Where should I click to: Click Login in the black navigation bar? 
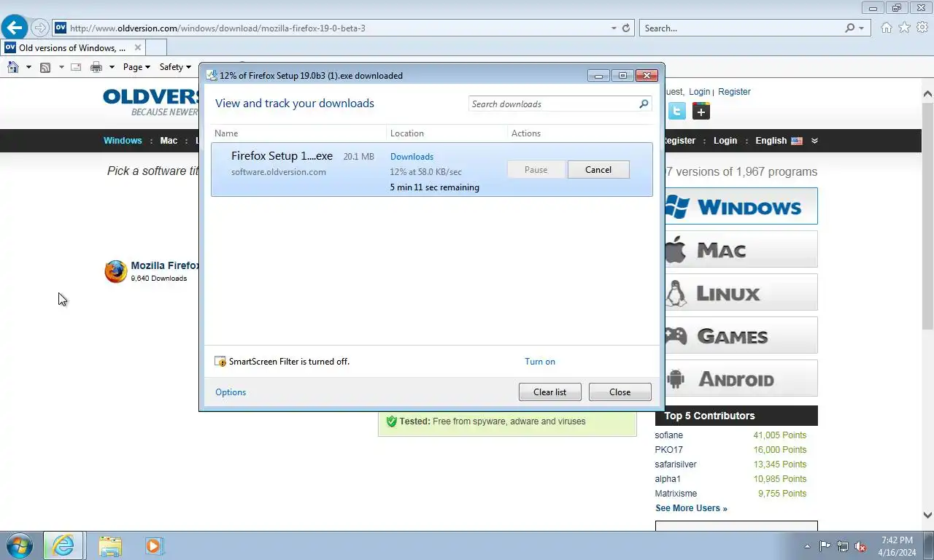(725, 141)
